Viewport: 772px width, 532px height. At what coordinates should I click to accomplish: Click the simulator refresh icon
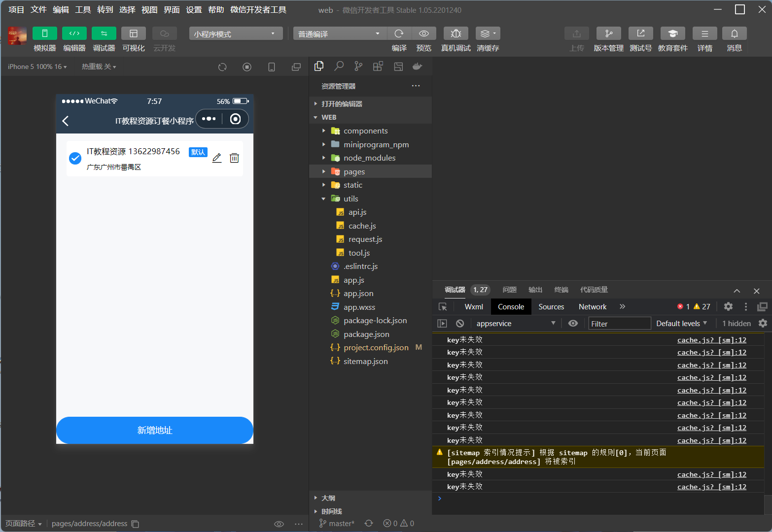pyautogui.click(x=222, y=67)
